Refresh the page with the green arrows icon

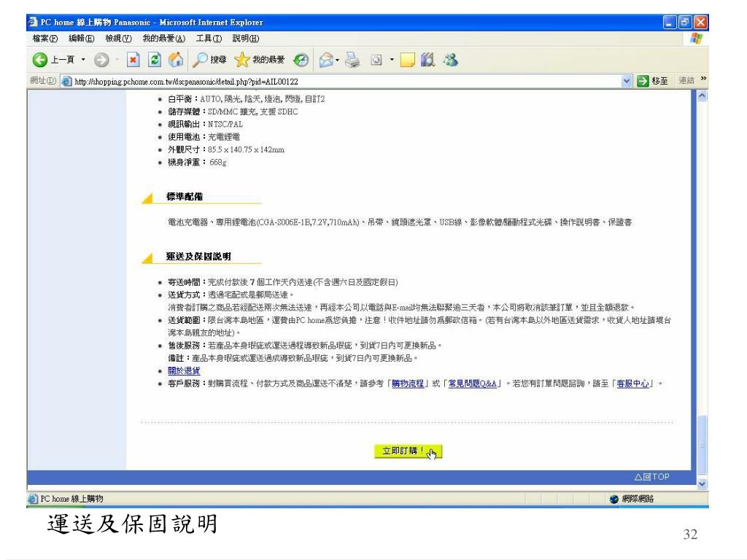coord(154,60)
